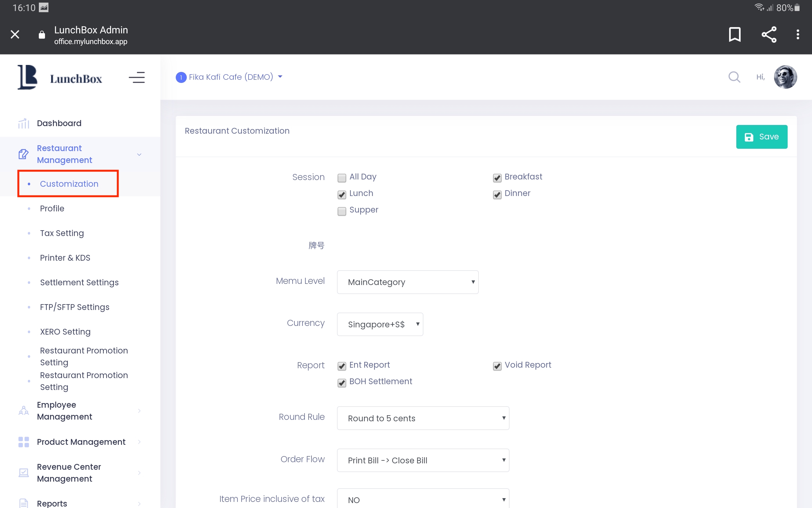Tap the browser bookmark icon
The image size is (812, 508).
[734, 34]
